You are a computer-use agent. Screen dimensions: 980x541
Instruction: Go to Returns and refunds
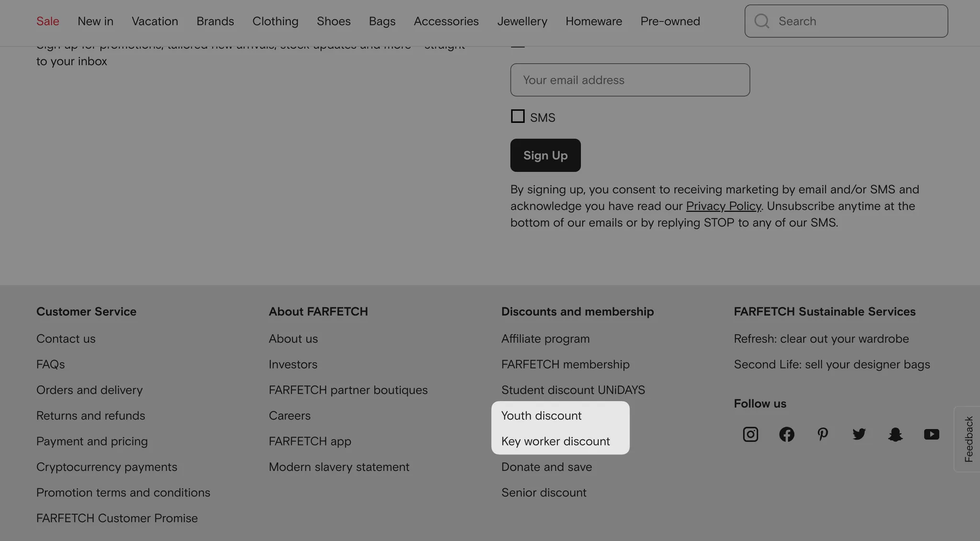tap(90, 415)
